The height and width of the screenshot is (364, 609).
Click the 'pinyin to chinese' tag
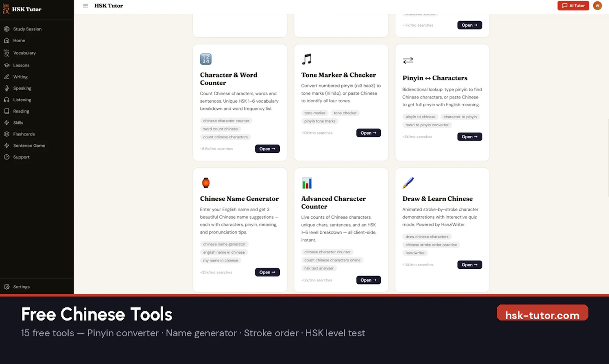pos(420,117)
